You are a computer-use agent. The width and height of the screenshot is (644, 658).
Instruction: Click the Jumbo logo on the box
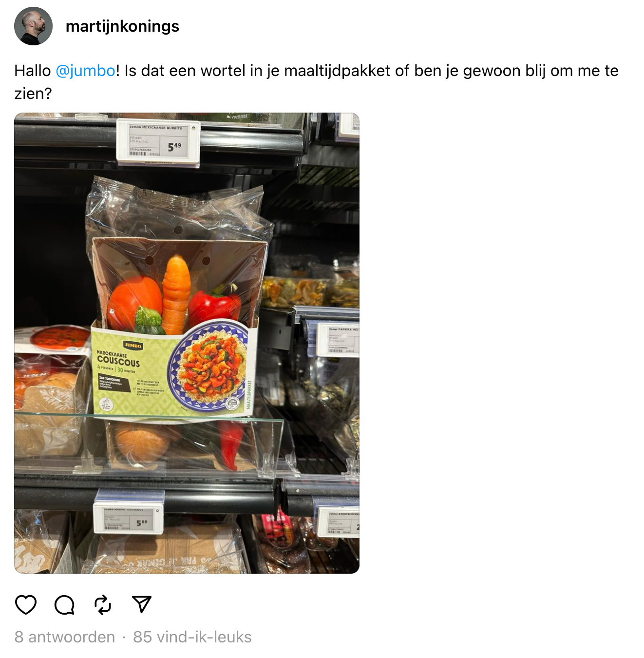tap(133, 345)
